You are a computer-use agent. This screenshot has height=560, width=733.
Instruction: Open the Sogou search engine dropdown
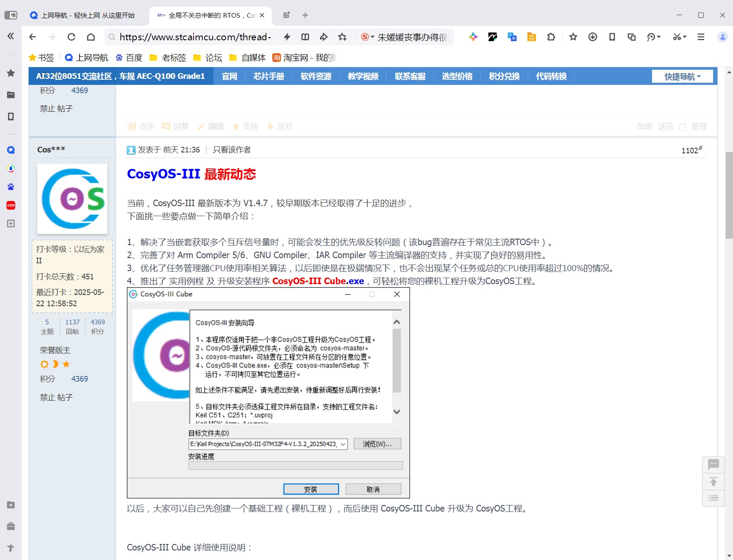point(368,37)
